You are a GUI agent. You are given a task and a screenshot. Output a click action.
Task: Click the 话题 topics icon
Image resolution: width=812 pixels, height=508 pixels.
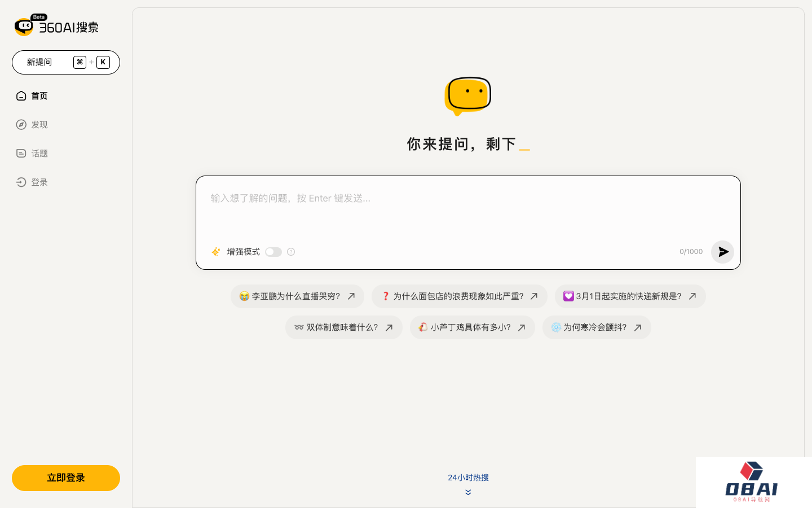point(21,154)
